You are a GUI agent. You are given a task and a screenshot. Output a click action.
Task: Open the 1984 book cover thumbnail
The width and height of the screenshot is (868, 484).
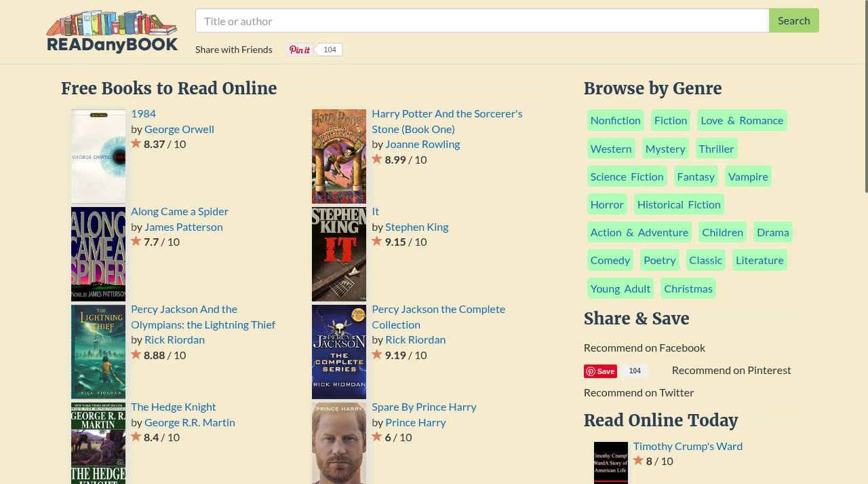coord(98,156)
